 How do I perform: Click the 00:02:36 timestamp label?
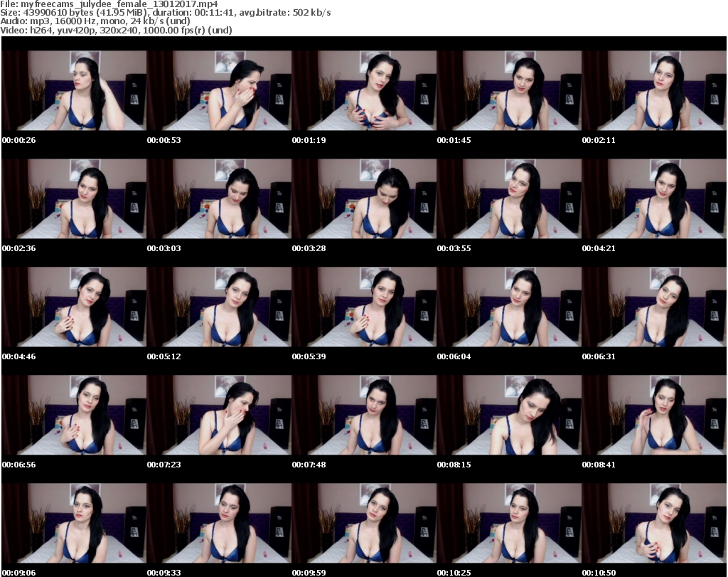(x=19, y=248)
